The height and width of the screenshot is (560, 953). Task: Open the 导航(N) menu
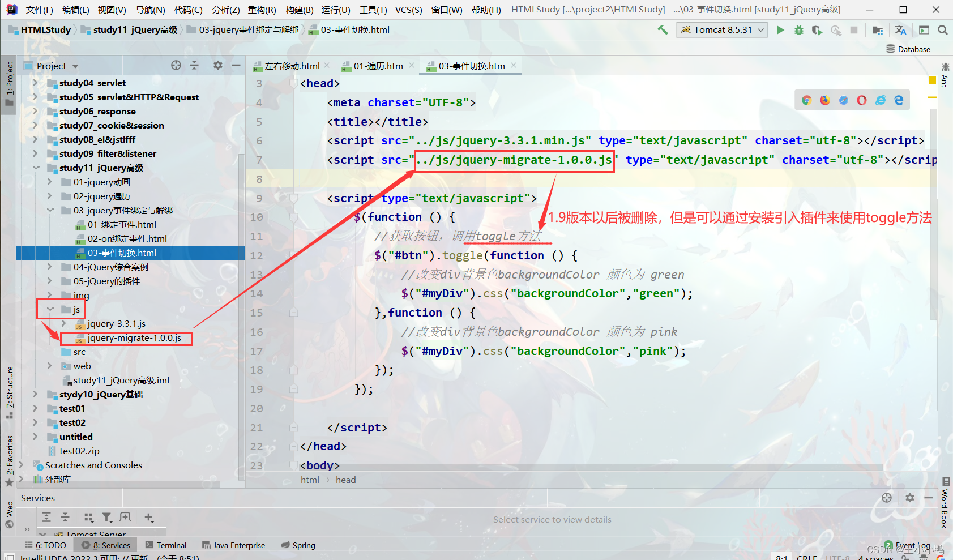click(150, 10)
